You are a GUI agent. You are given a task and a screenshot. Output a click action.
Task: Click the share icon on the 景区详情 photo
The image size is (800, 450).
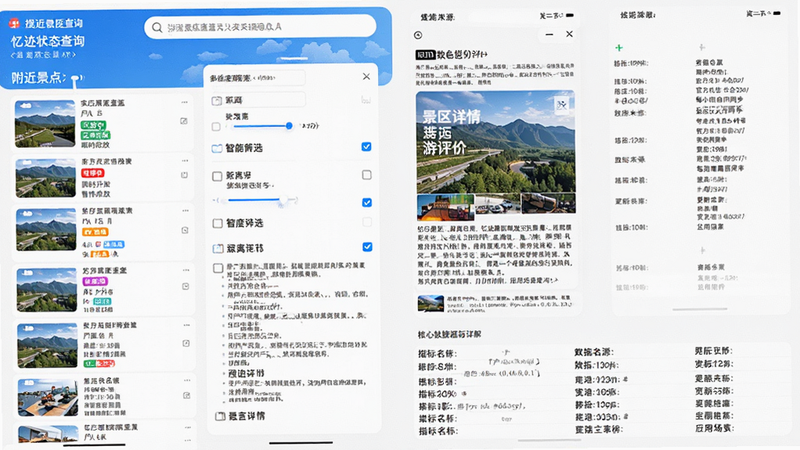(562, 106)
